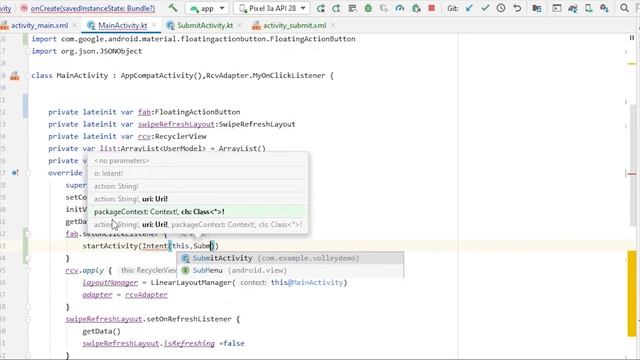Click the Git Rollback undo icon
The image size is (640, 360).
[517, 8]
